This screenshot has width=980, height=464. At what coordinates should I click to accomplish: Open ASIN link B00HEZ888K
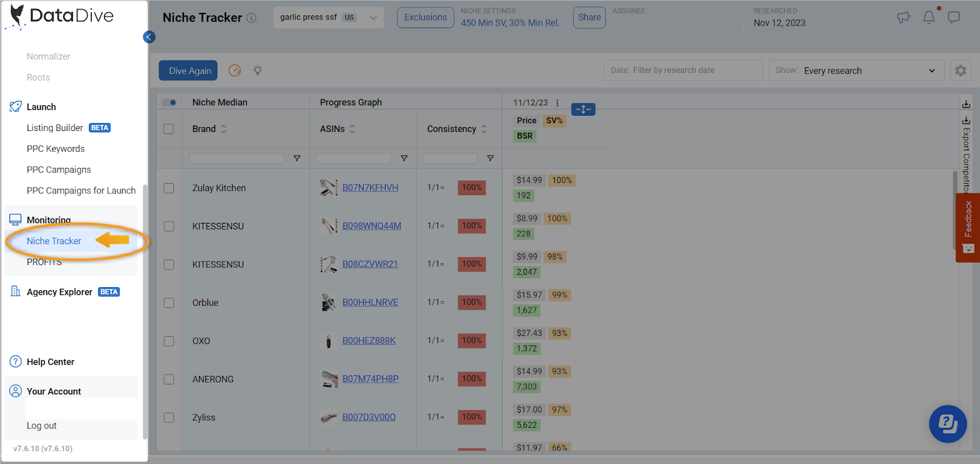(369, 340)
